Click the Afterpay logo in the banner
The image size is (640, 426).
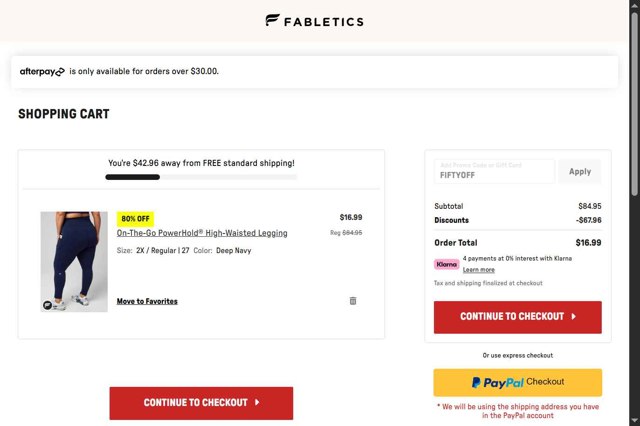(x=42, y=72)
